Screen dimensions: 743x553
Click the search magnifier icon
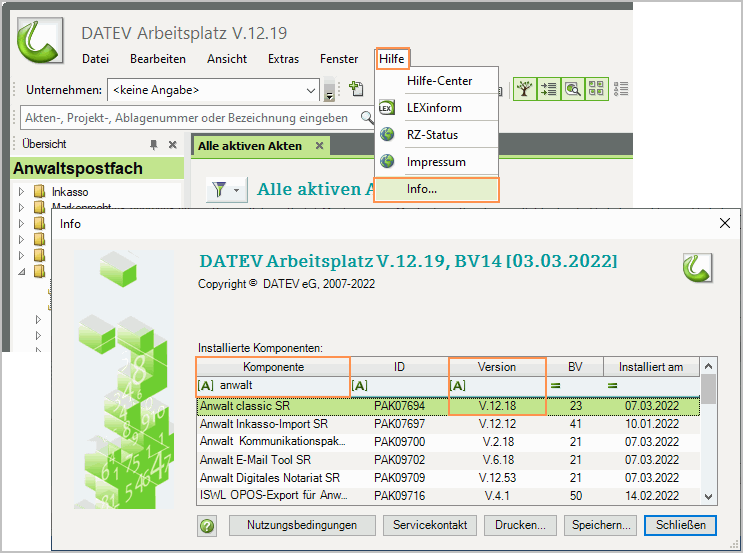coord(367,118)
